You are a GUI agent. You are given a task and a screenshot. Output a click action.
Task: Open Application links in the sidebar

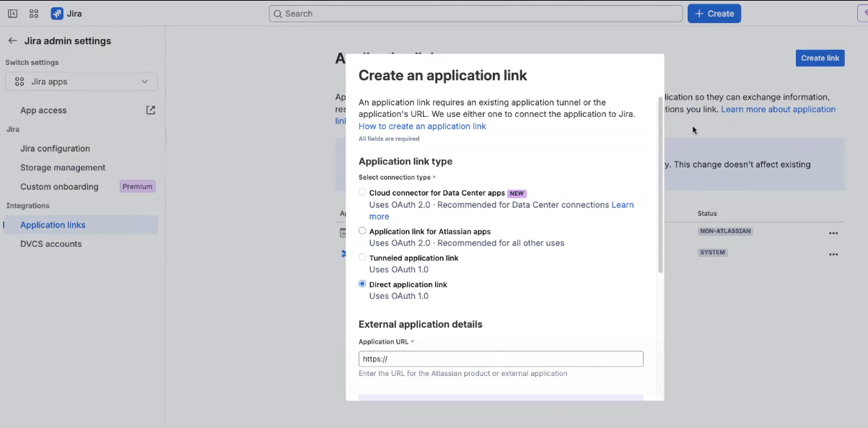coord(80,224)
